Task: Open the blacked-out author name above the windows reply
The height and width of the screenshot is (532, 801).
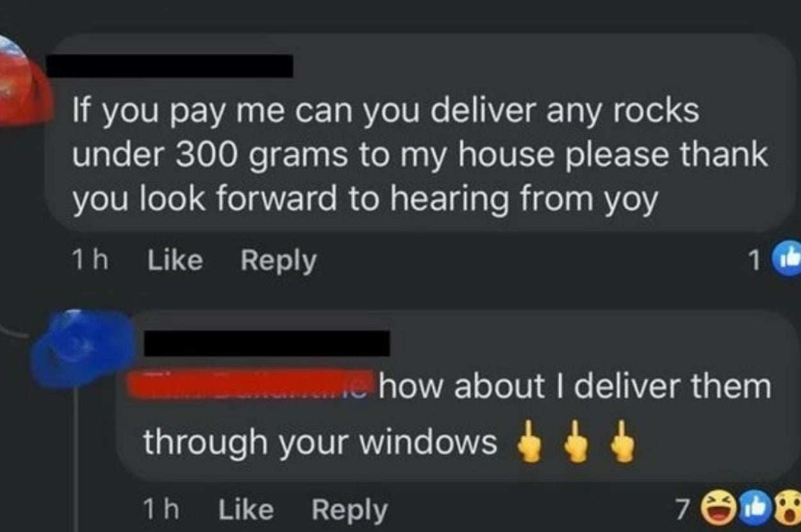Action: click(x=267, y=343)
